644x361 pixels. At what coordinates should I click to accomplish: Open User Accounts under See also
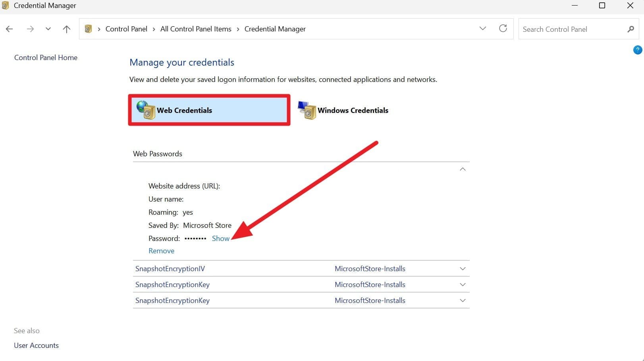click(36, 345)
